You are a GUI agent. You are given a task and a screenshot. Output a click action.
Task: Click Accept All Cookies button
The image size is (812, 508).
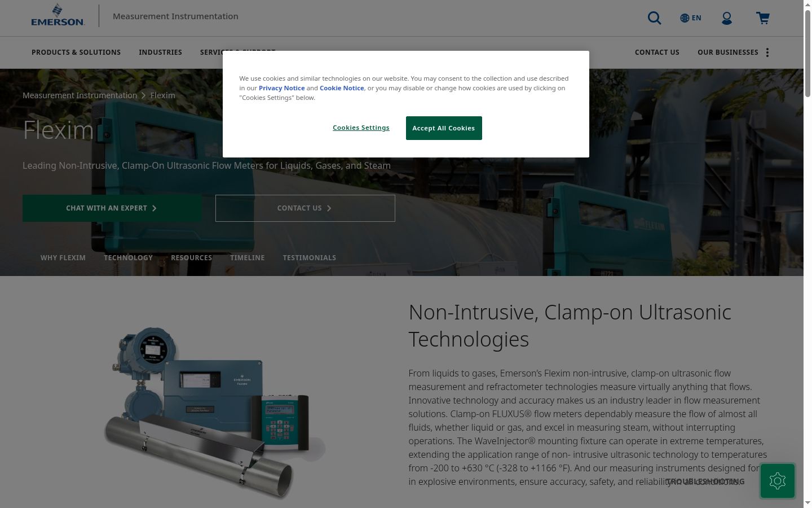click(444, 128)
